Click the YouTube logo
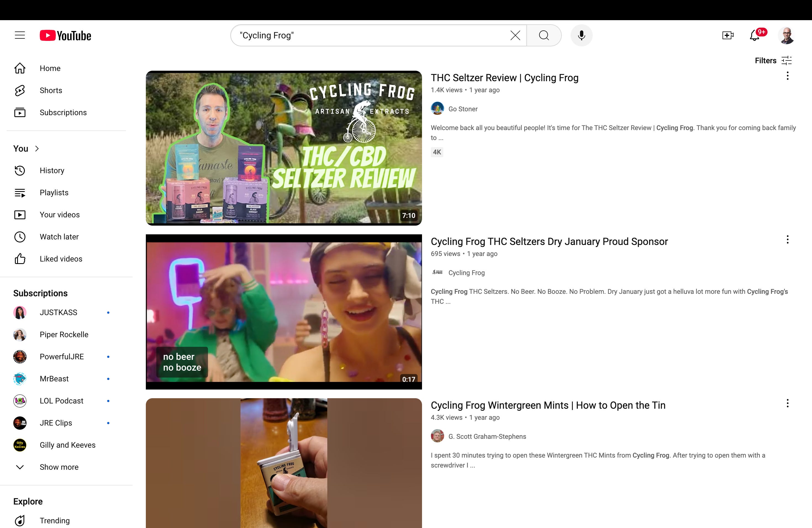812x528 pixels. point(65,35)
